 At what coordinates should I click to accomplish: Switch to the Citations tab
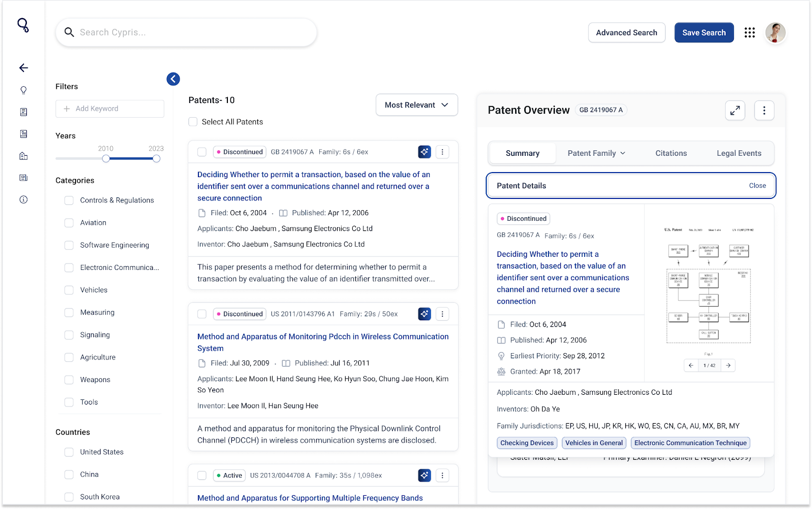pos(671,153)
